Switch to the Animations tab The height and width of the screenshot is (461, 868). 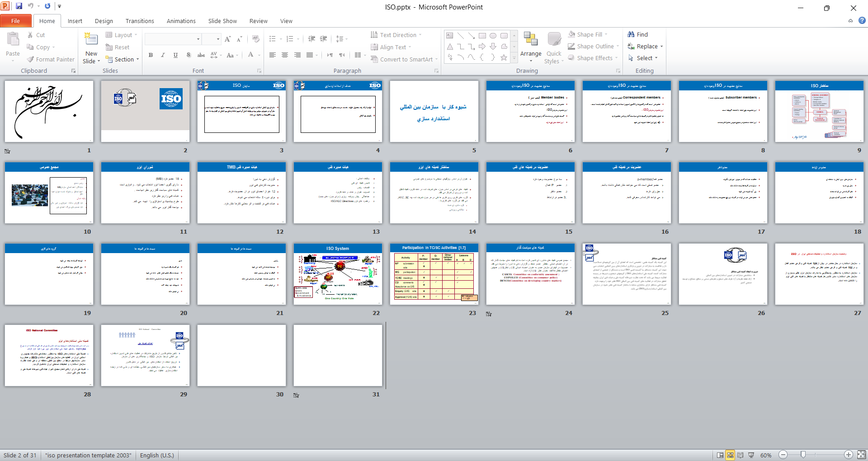tap(181, 21)
